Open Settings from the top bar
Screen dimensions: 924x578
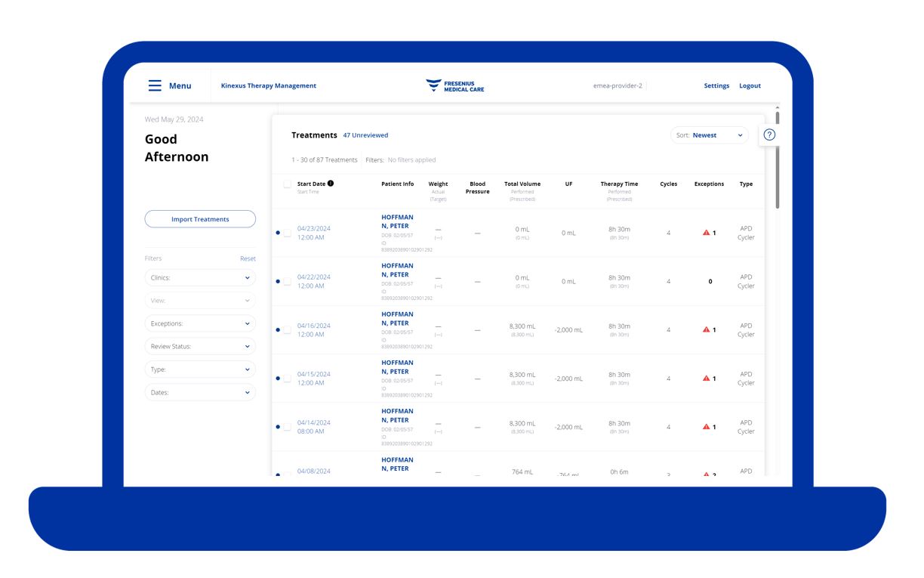pyautogui.click(x=716, y=85)
